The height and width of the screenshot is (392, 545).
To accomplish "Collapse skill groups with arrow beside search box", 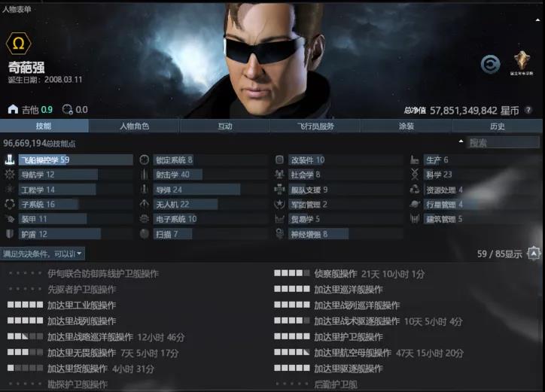I will pyautogui.click(x=461, y=141).
